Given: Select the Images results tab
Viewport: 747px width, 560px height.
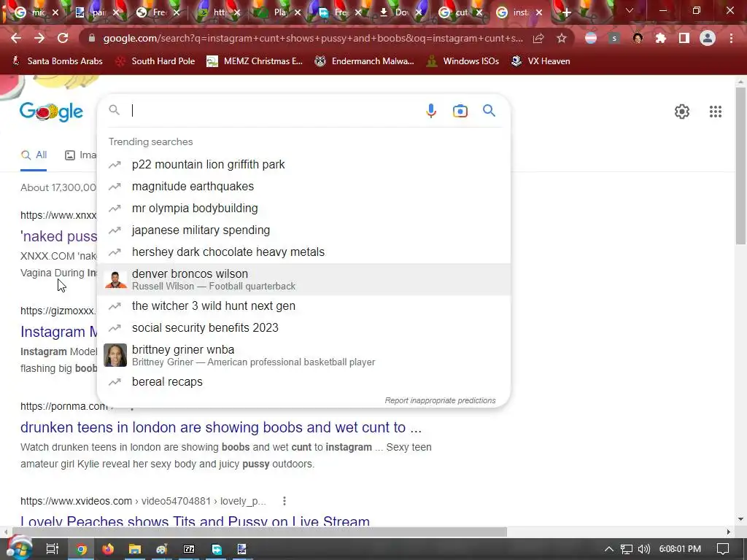Looking at the screenshot, I should tap(80, 155).
